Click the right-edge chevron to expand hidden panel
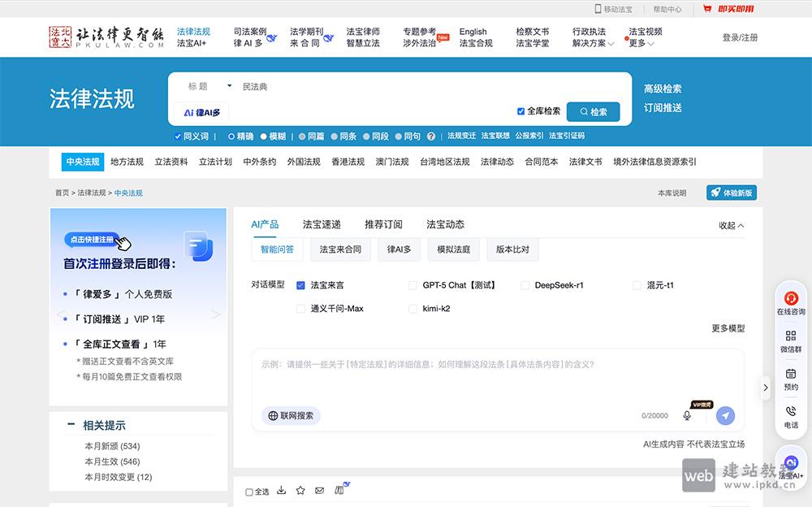Image resolution: width=812 pixels, height=507 pixels. 766,388
